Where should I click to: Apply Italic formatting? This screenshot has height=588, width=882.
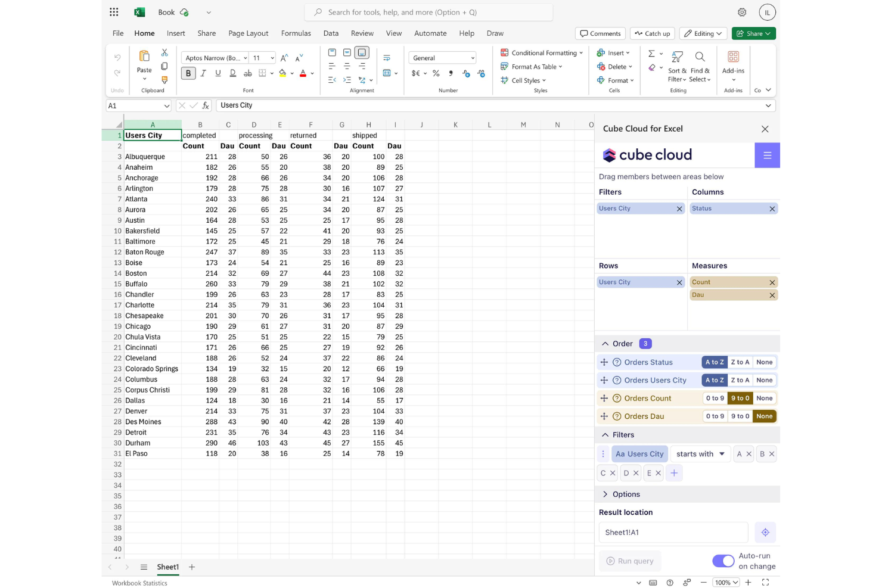click(203, 73)
